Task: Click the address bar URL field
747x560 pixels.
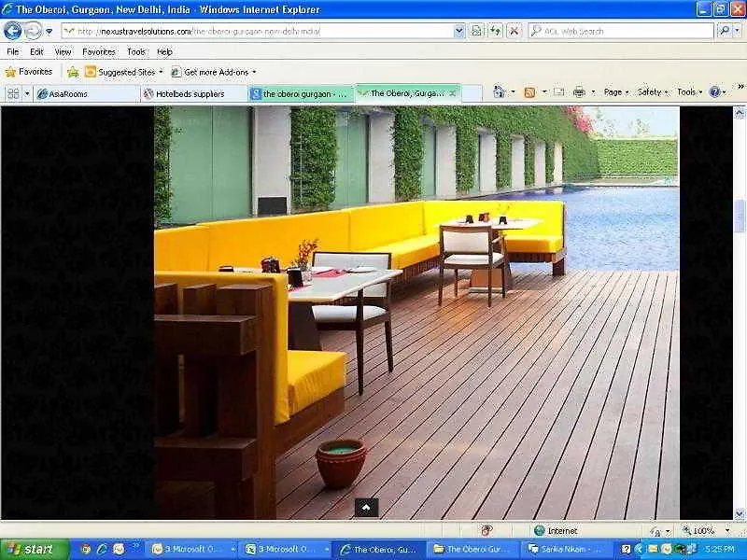Action: click(258, 32)
